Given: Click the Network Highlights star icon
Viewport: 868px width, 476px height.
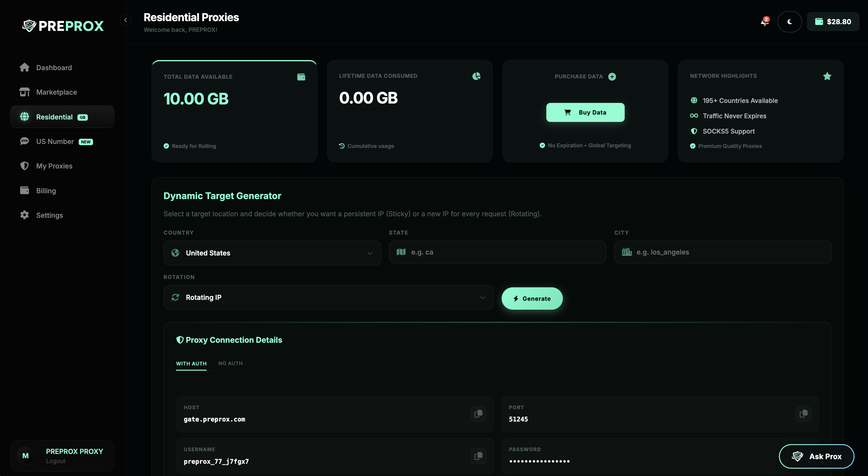Looking at the screenshot, I should 827,77.
